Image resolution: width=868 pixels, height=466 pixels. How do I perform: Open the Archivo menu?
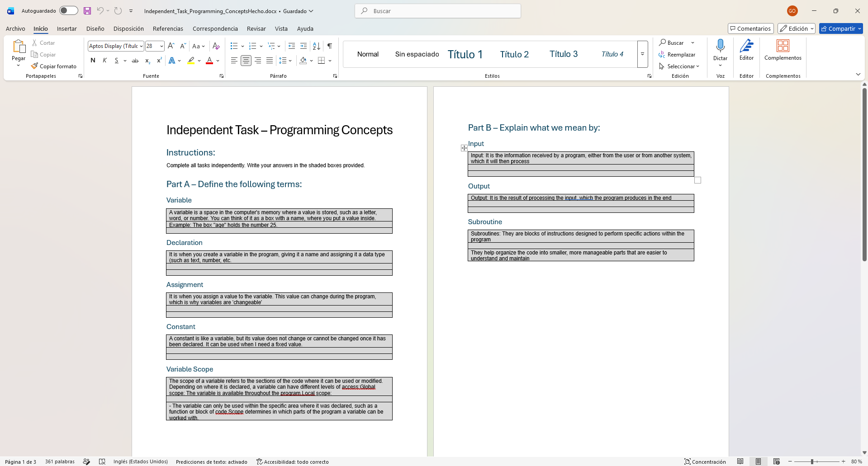[x=15, y=28]
